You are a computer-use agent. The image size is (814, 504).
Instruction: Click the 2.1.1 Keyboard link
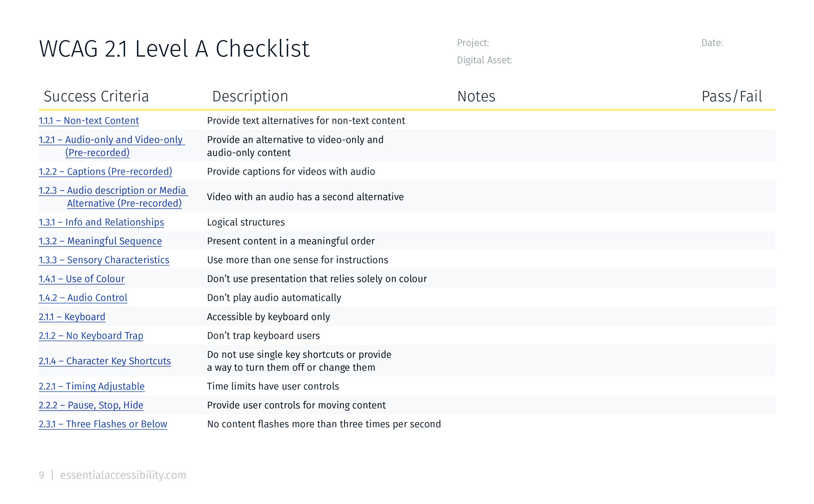[x=72, y=317]
